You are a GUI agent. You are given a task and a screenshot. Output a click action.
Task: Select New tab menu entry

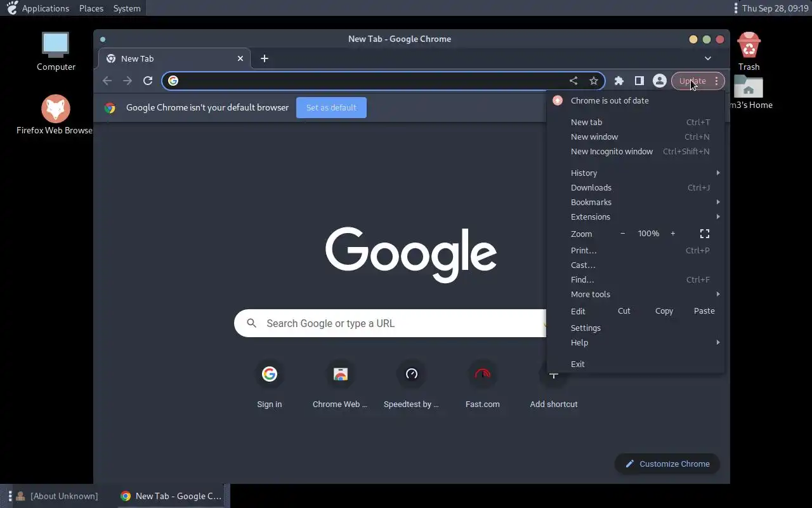pyautogui.click(x=635, y=122)
